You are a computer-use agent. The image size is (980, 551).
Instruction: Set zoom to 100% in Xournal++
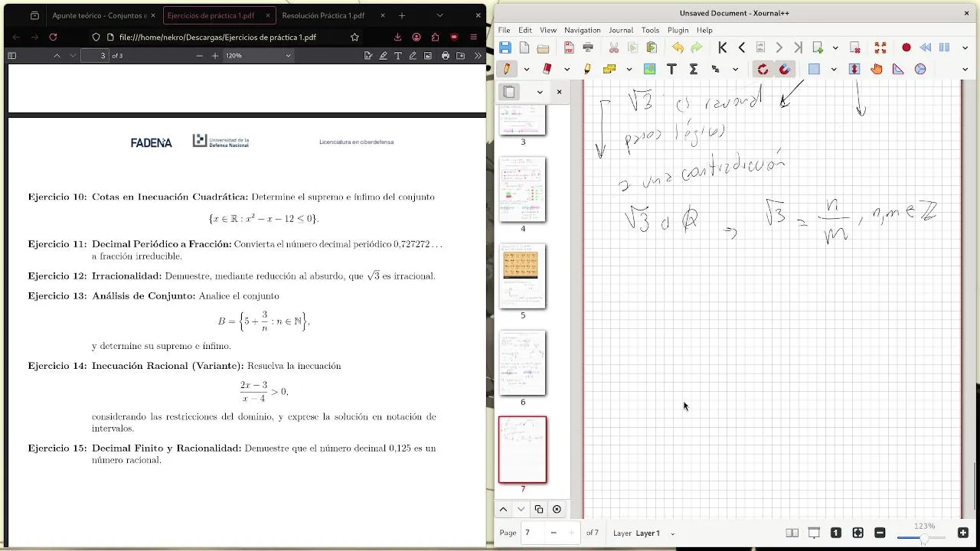pos(836,533)
